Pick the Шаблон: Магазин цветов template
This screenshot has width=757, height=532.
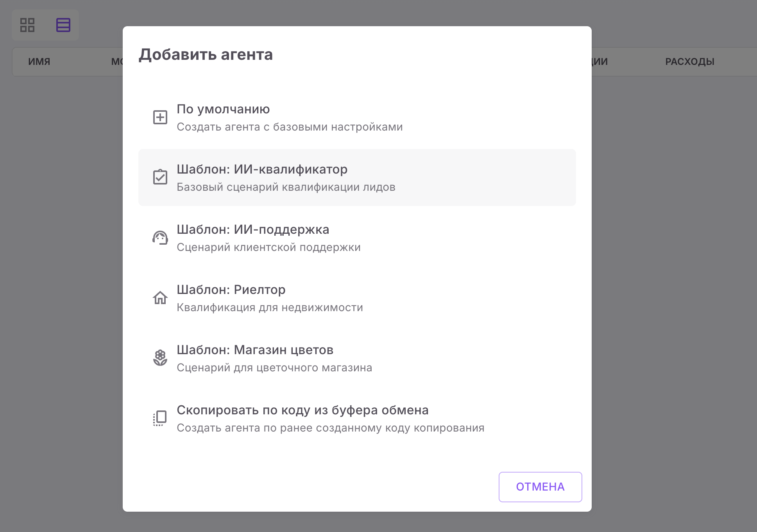(255, 350)
